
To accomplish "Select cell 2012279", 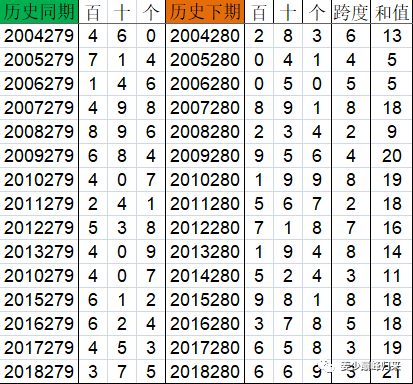I will point(39,228).
